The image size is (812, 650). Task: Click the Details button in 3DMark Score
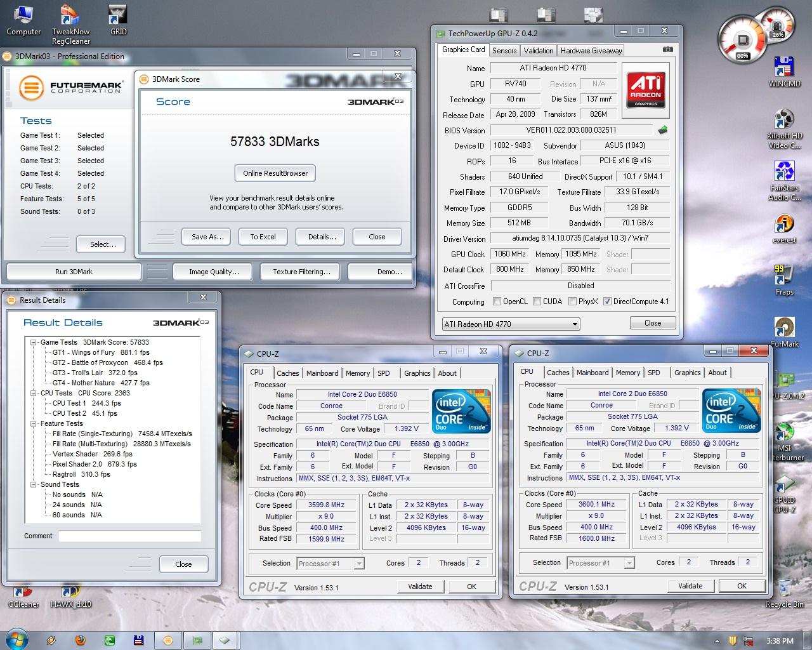coord(322,237)
